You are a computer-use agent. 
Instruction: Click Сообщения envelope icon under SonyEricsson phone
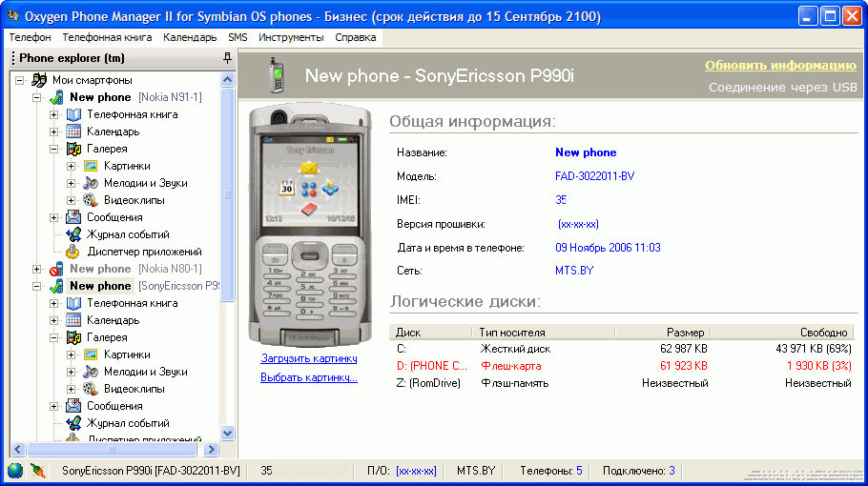[73, 406]
